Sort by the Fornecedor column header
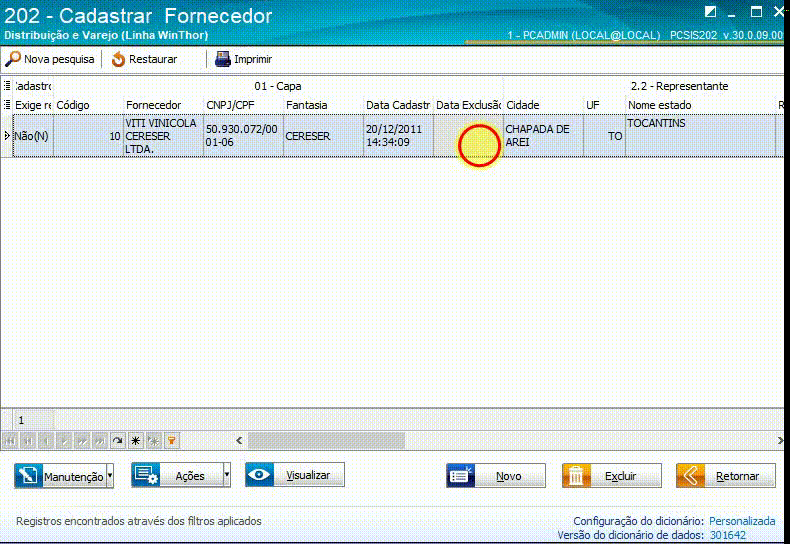 [163, 105]
